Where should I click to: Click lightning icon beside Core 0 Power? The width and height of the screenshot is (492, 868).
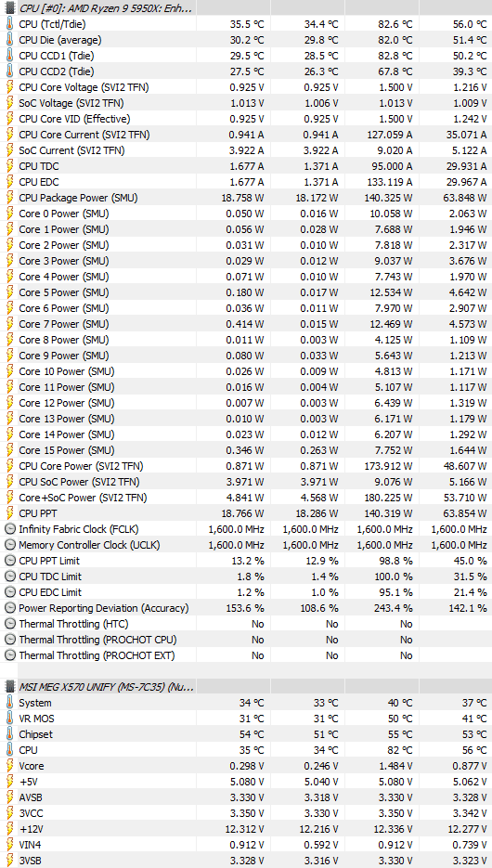9,214
